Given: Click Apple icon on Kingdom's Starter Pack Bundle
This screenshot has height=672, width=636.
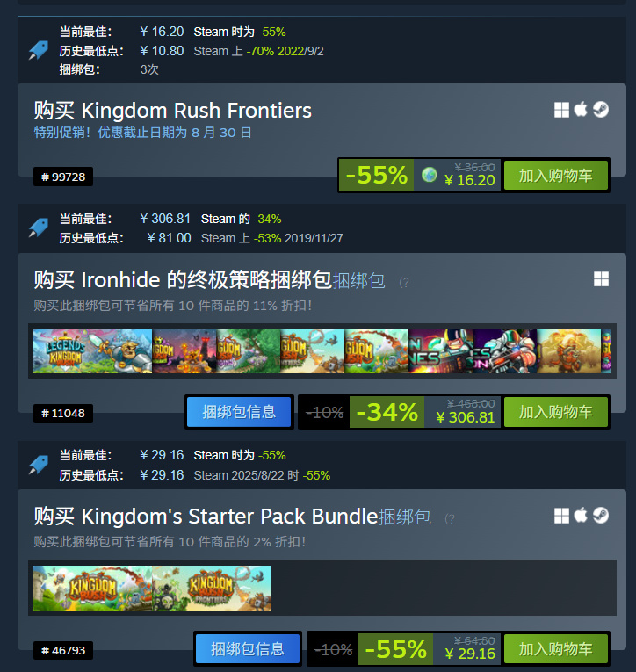Looking at the screenshot, I should 581,515.
